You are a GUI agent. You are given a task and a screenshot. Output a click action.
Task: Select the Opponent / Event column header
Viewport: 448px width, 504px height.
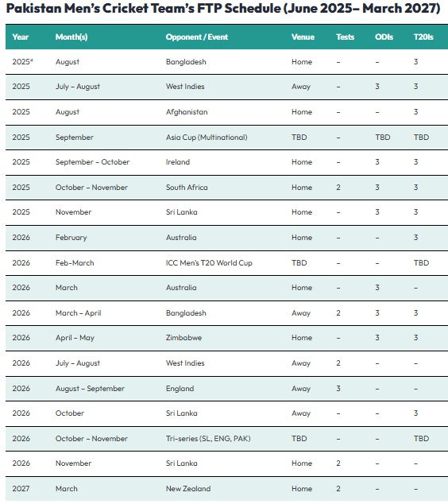196,37
